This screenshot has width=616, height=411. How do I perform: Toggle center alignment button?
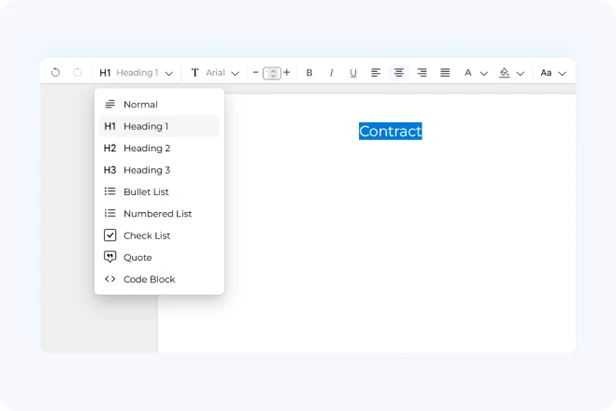coord(399,73)
